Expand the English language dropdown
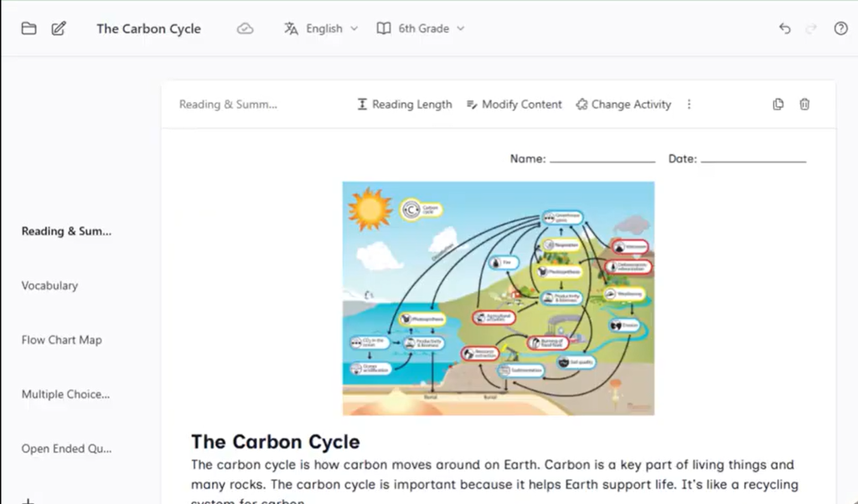 (321, 28)
